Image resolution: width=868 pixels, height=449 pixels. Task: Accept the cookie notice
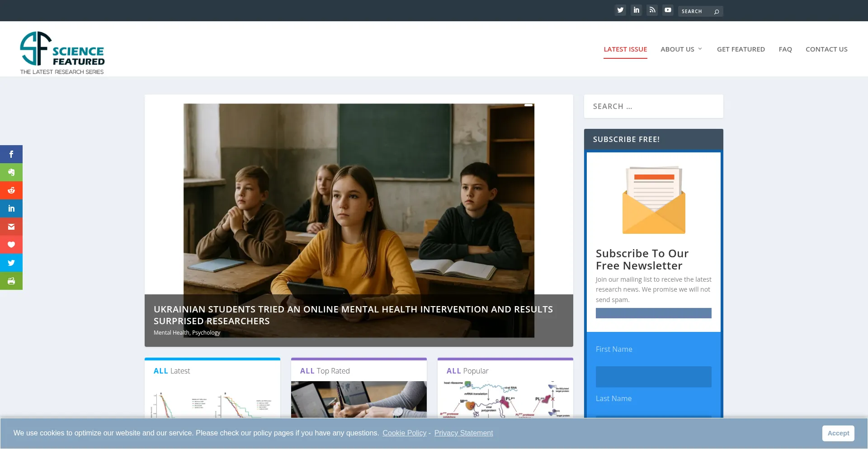838,433
